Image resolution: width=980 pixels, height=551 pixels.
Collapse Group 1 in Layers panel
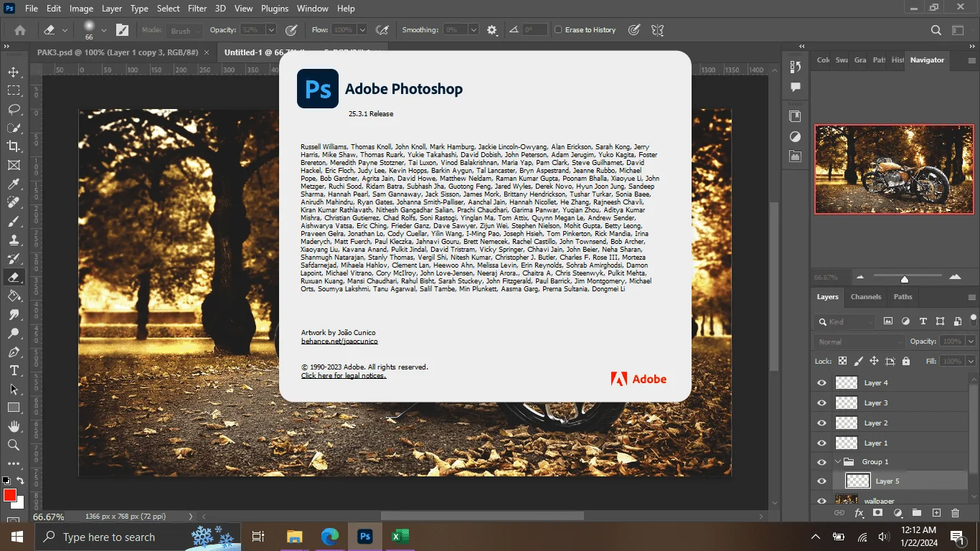tap(838, 461)
